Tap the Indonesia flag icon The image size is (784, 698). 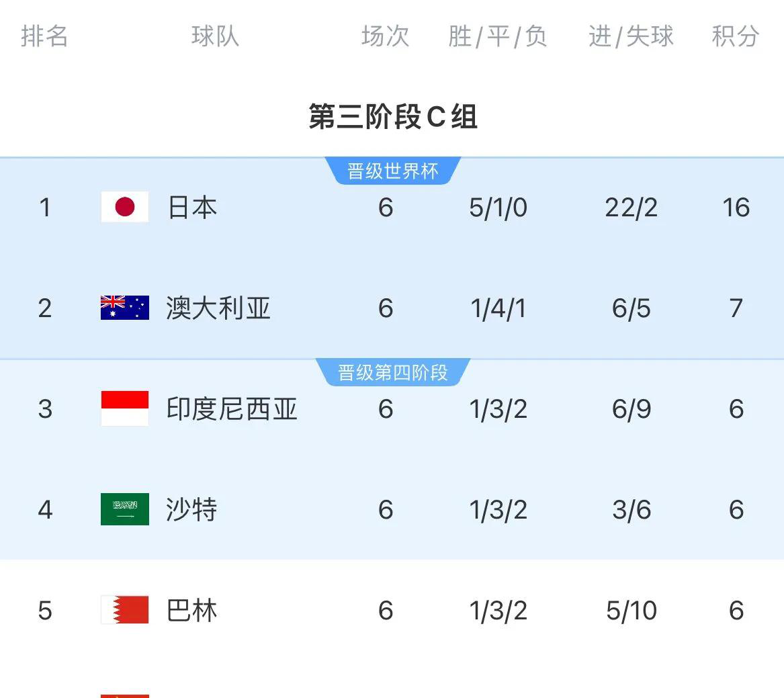tap(124, 408)
